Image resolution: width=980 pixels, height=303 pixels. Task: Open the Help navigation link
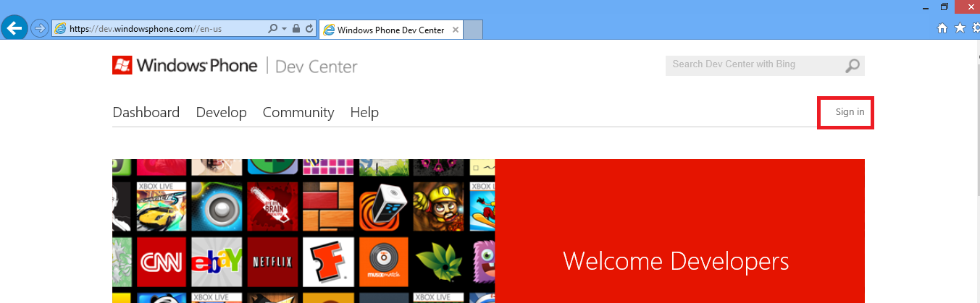coord(364,112)
